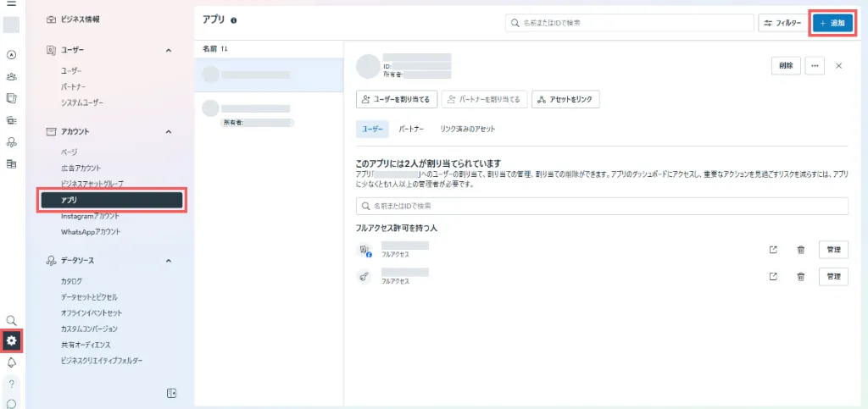This screenshot has width=868, height=409.
Task: Click the blue 追加 button
Action: pyautogui.click(x=832, y=24)
